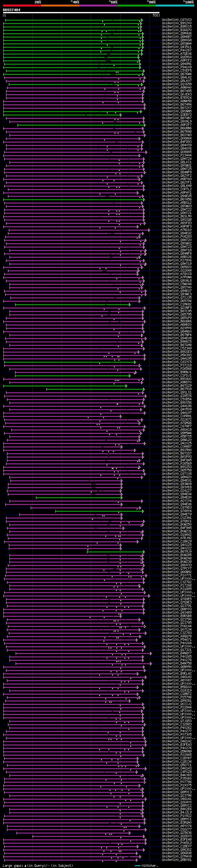This screenshot has height=868, width=197.
Task: Select the UniRef100_B9RNJ1 entry
Action: [x=177, y=372]
